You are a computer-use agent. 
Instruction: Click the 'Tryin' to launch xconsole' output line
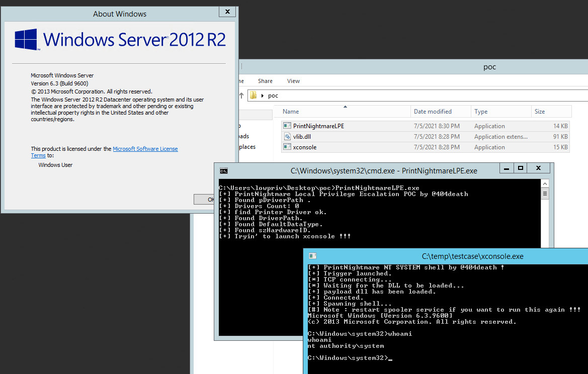(x=285, y=236)
